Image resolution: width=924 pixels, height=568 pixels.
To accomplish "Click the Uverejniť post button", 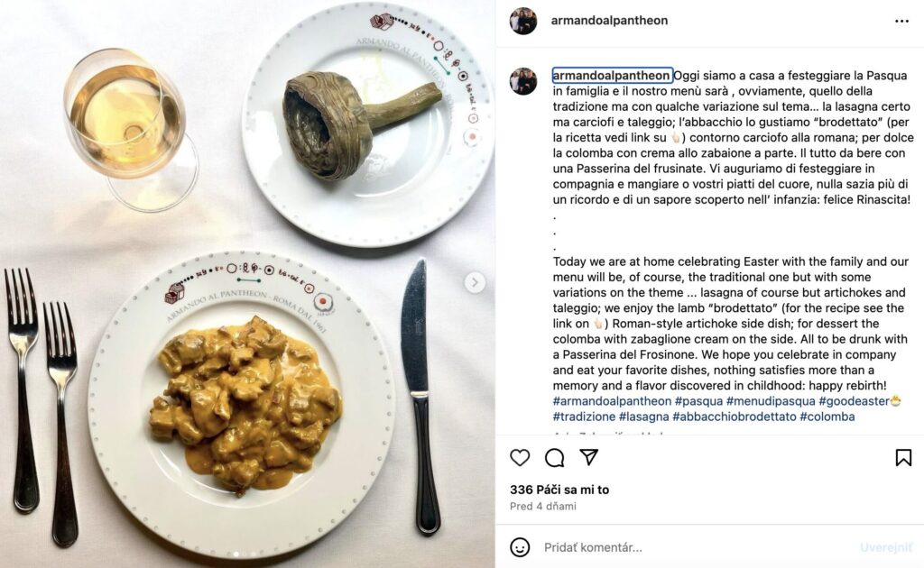I will [x=886, y=548].
